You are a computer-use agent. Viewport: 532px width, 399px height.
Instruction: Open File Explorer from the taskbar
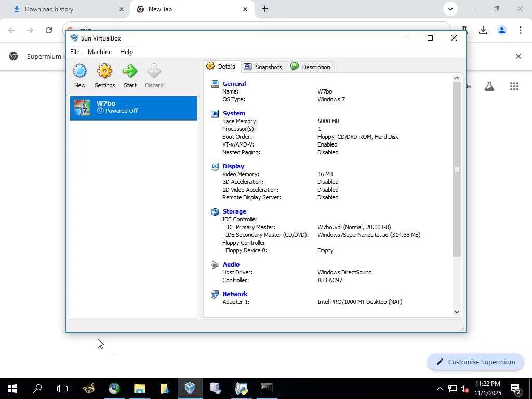139,389
